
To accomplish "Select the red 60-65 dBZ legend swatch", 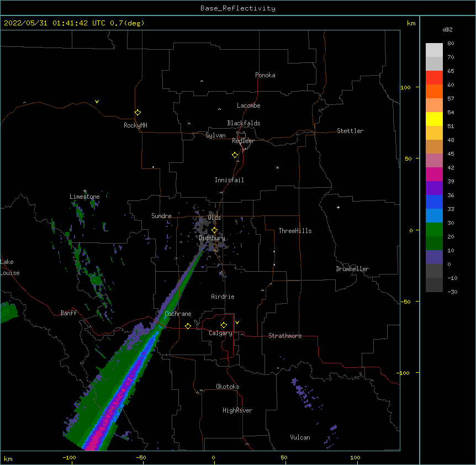I will (x=434, y=78).
